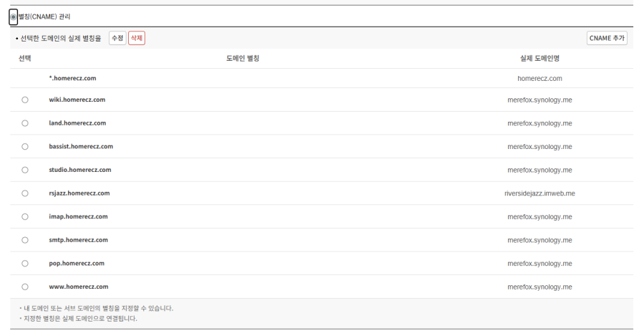Click the red 삭제 (delete) button
Image resolution: width=644 pixels, height=336 pixels.
tap(137, 38)
